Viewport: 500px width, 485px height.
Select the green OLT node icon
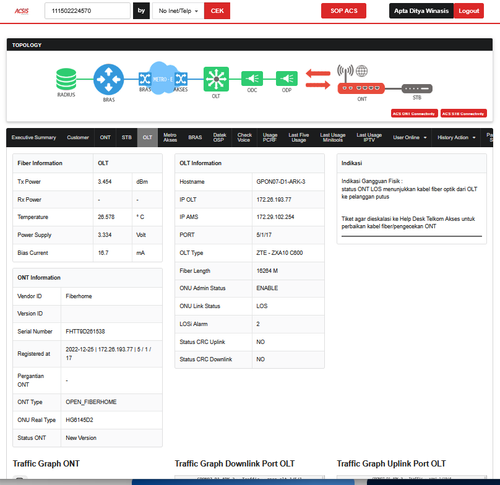216,79
